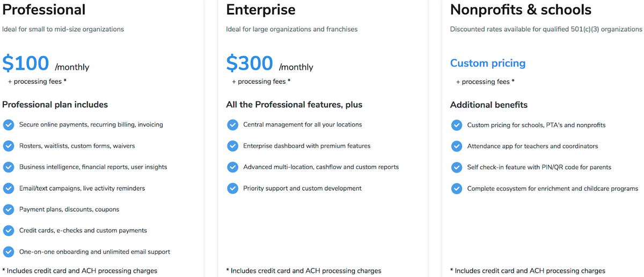
Task: Click checkmark beside Business intelligence, financial reports
Action: (9, 167)
